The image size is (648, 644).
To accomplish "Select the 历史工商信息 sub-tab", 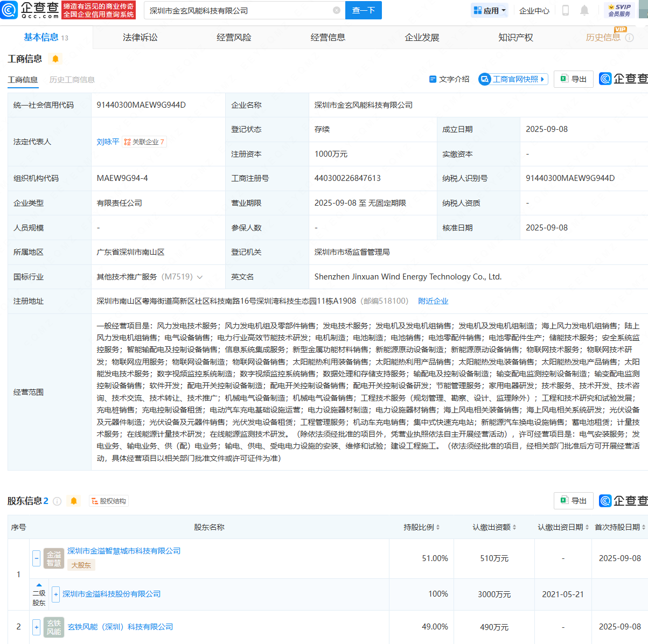I will coord(72,80).
